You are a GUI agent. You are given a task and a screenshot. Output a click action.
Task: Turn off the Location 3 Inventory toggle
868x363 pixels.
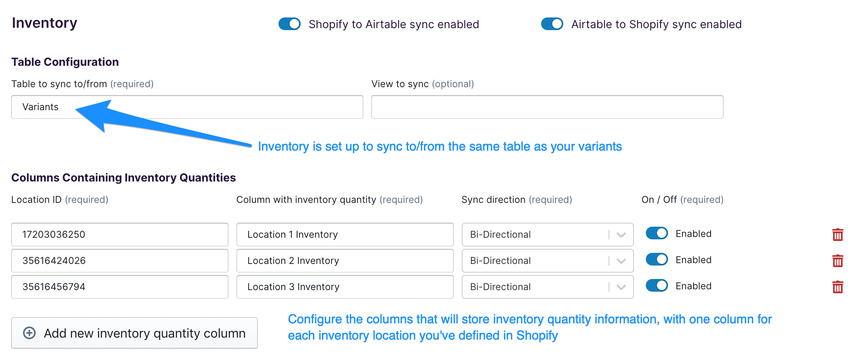click(x=657, y=286)
